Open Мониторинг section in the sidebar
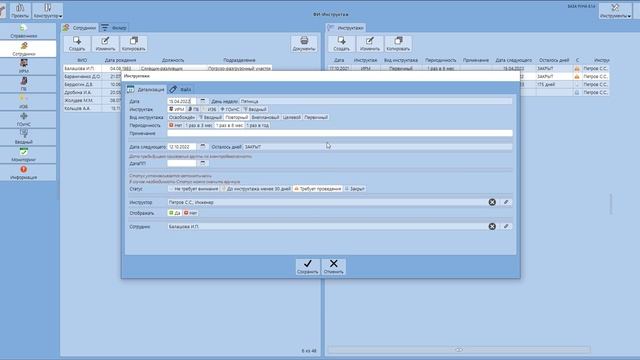This screenshot has height=360, width=640. click(x=24, y=155)
